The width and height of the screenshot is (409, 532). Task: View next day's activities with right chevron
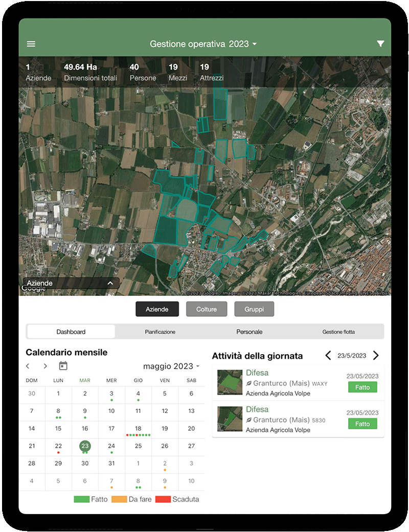376,356
